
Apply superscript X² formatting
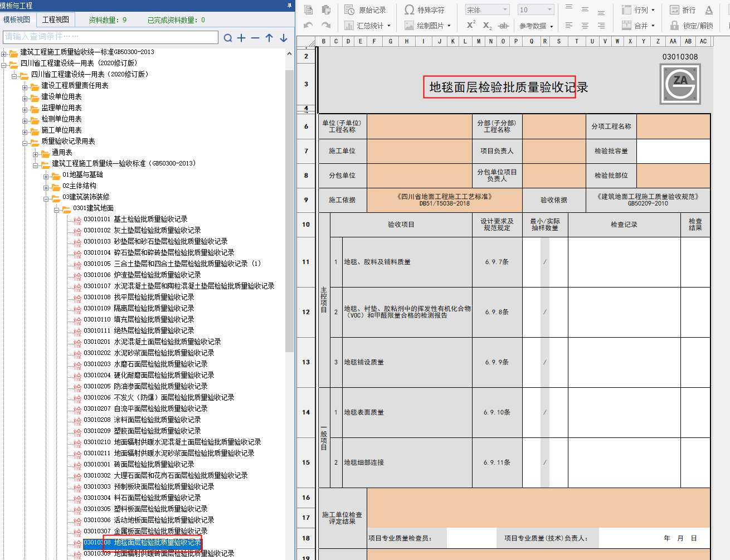click(471, 26)
